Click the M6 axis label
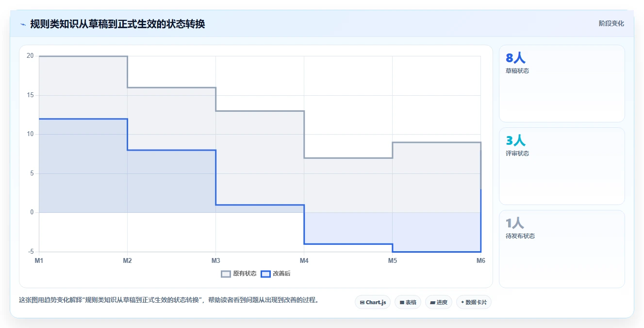The height and width of the screenshot is (328, 644). tap(480, 261)
